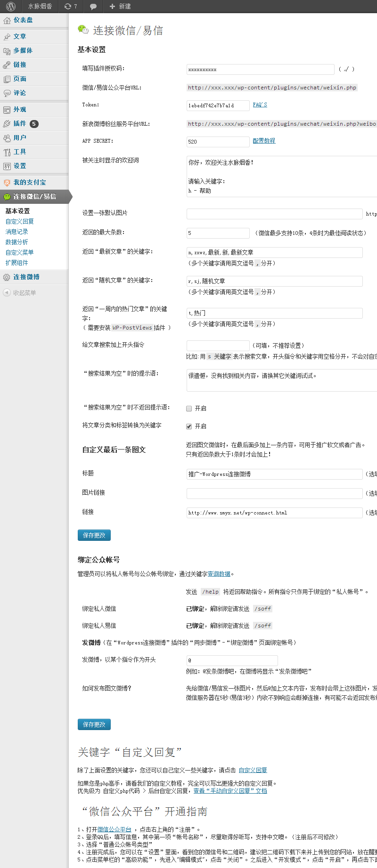Click the 多媒体 media icon
The image size is (377, 868).
7,51
